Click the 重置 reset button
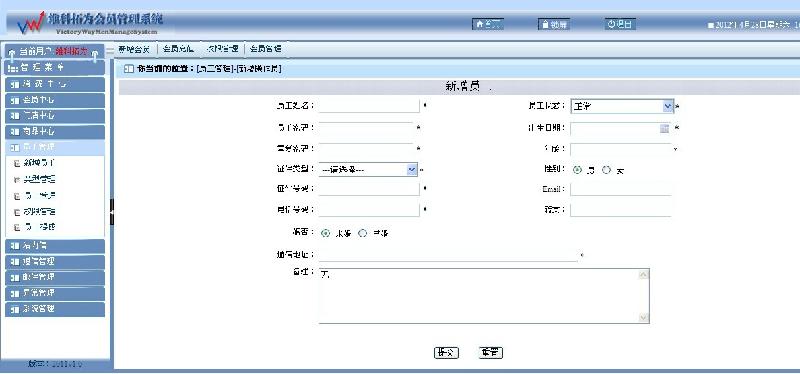Image resolution: width=800 pixels, height=374 pixels. point(491,353)
